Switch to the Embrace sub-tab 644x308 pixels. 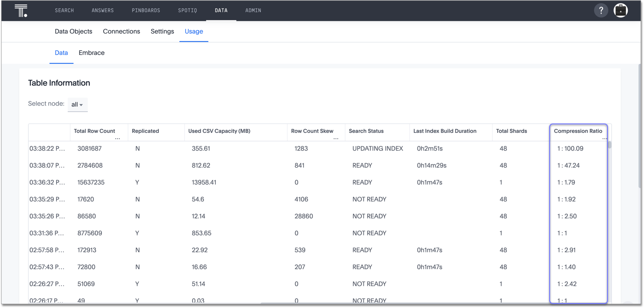click(x=92, y=53)
